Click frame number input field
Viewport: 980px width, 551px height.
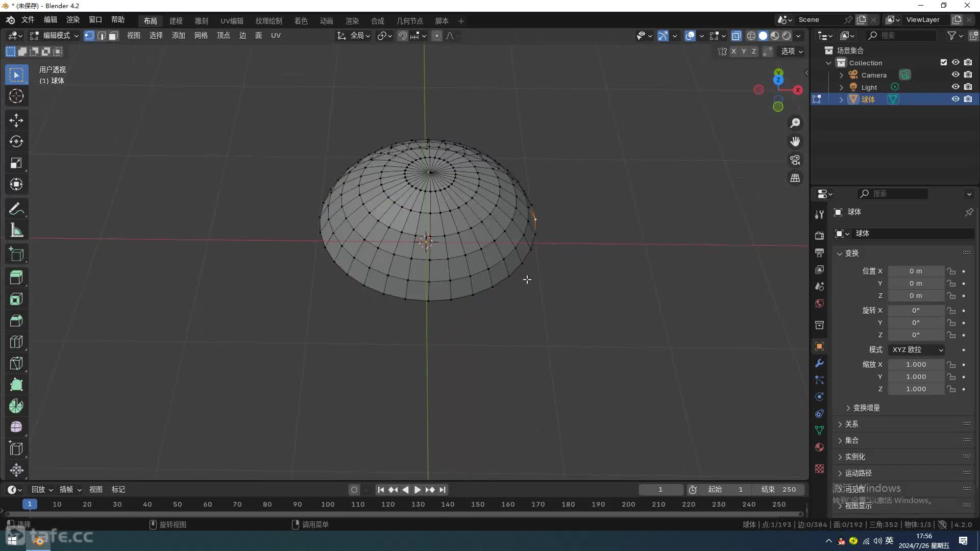660,490
